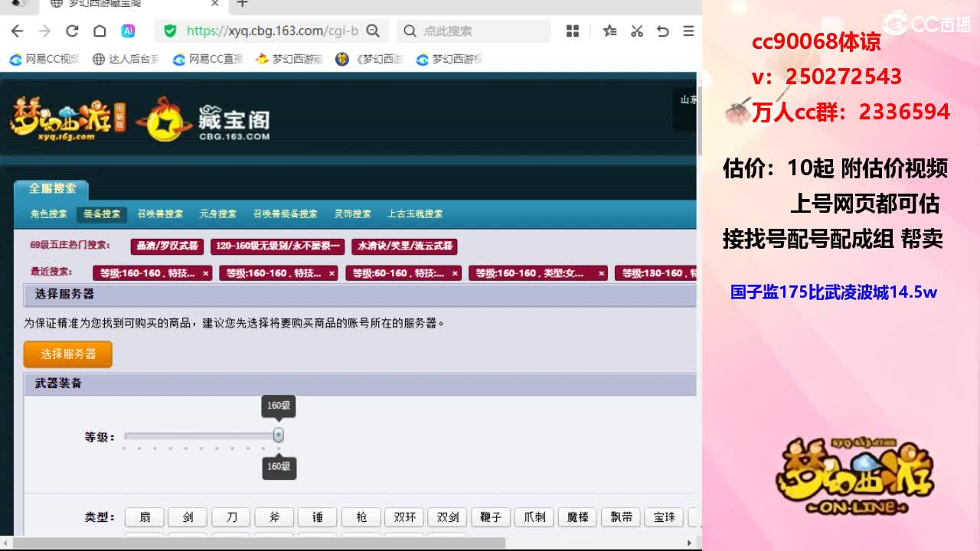Open the AI assistant icon in toolbar
The image size is (980, 551).
tap(128, 31)
